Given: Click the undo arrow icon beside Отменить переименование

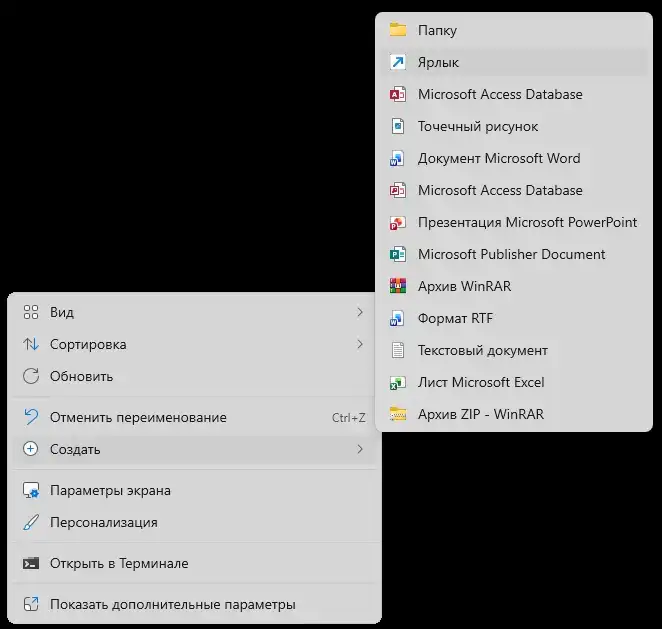Looking at the screenshot, I should coord(31,417).
